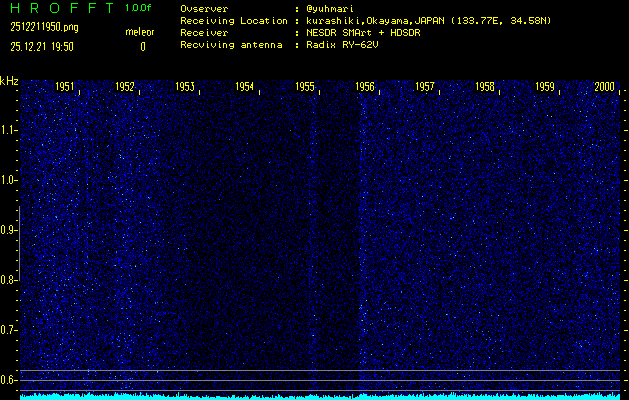Click the 1.1 kHz axis label
The image size is (629, 400).
(7, 130)
